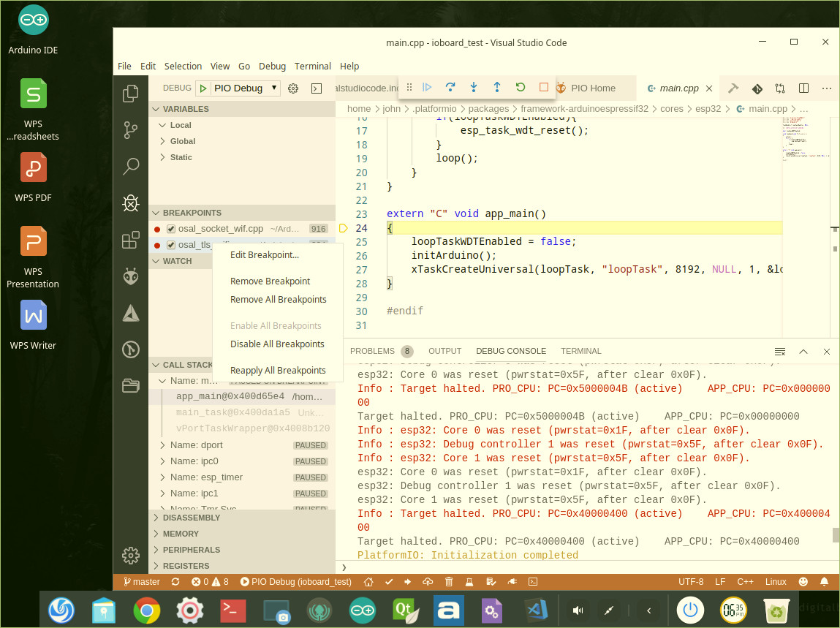Collapse the VARIABLES section
840x628 pixels.
tap(242, 109)
